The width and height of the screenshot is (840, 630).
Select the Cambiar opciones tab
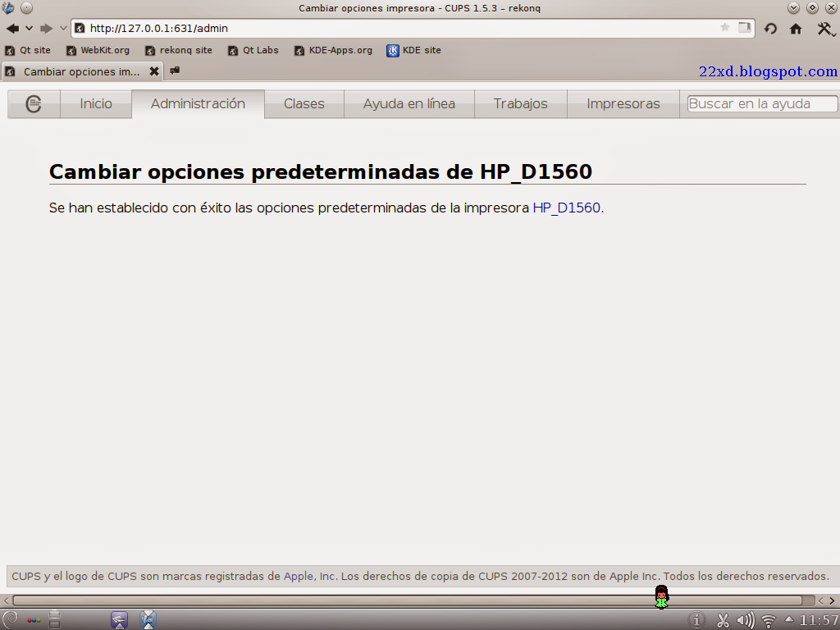[x=81, y=72]
